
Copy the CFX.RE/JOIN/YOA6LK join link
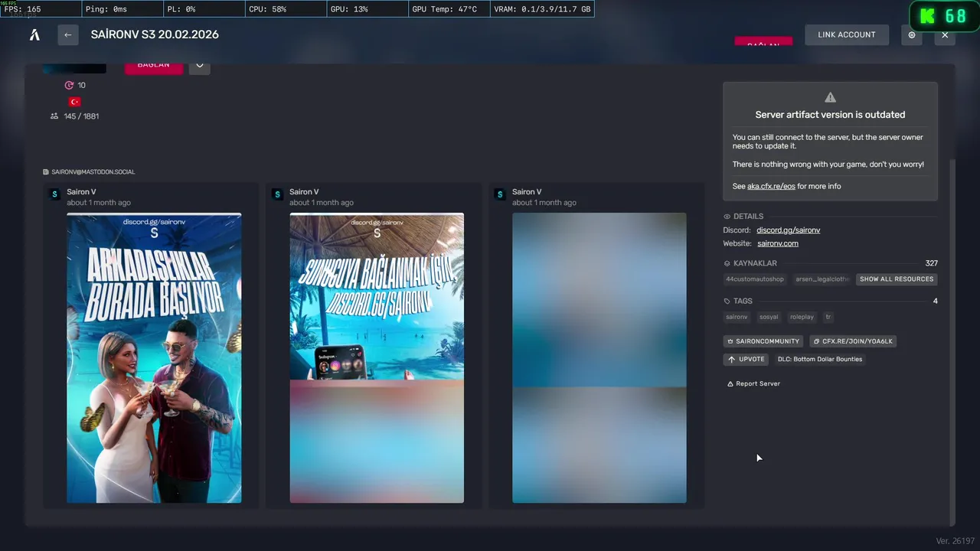[853, 341]
